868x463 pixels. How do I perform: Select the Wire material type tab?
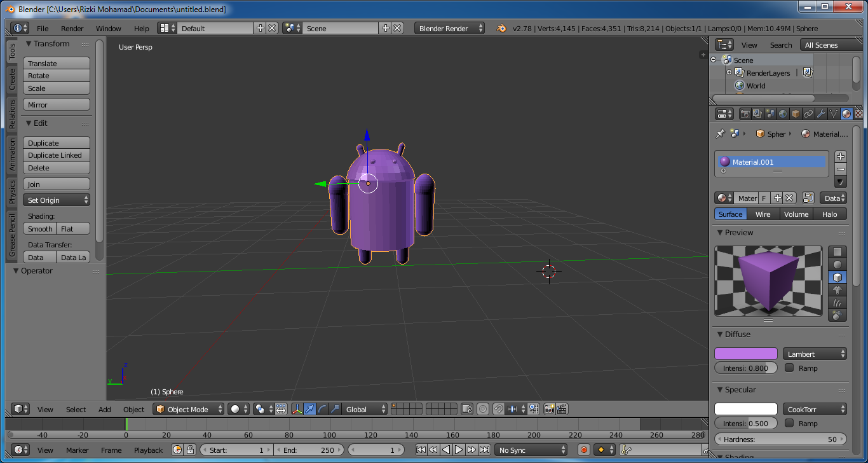[763, 214]
